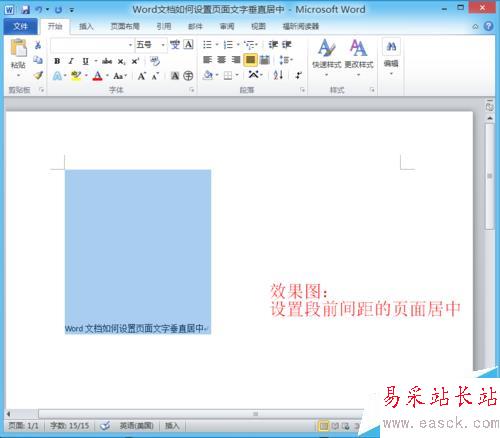Viewport: 500px width, 438px height.
Task: Switch to the View (视图) tab
Action: tap(258, 26)
